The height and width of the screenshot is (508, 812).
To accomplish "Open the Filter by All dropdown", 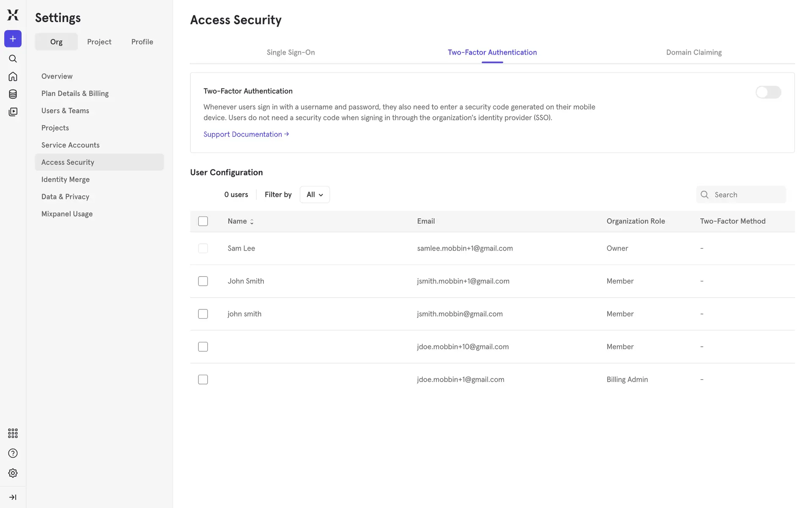I will tap(315, 195).
